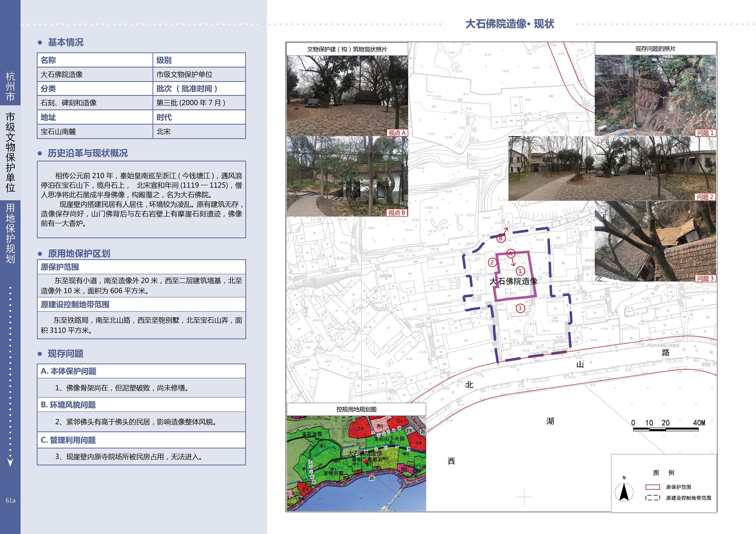This screenshot has height=534, width=756.
Task: Click the 大石佛院造像· 现状 page title
Action: coord(509,24)
